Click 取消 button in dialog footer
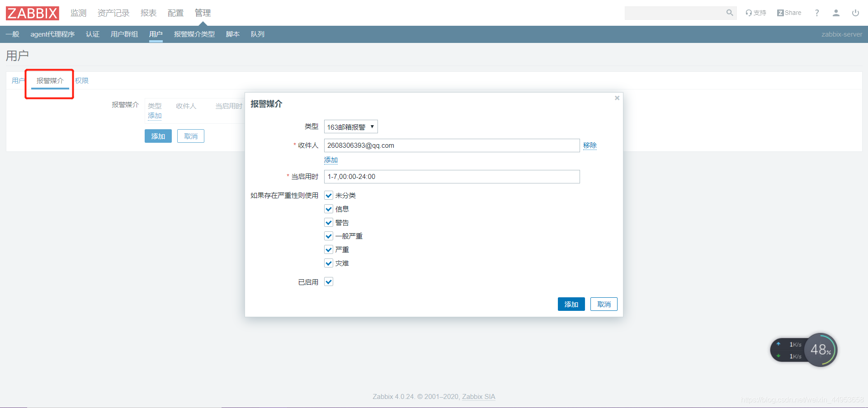Viewport: 868px width, 408px height. pos(604,304)
